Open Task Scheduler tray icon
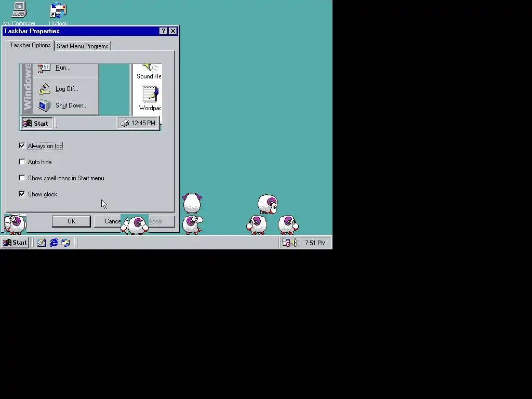The image size is (532, 399). [286, 243]
